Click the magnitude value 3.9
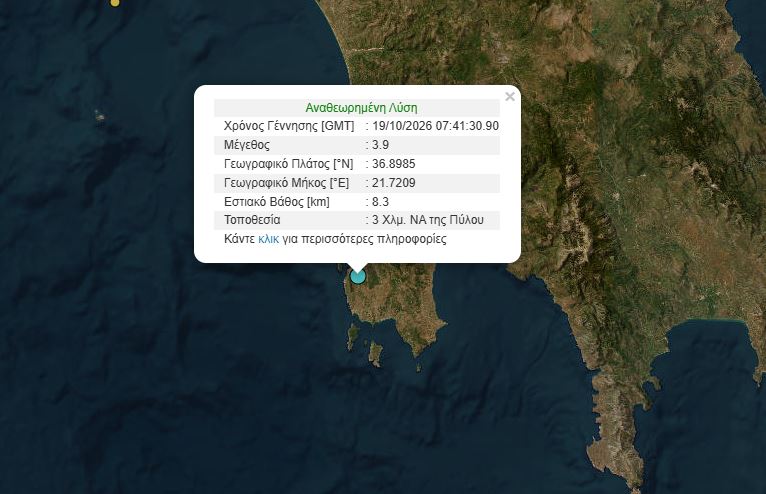 [381, 145]
